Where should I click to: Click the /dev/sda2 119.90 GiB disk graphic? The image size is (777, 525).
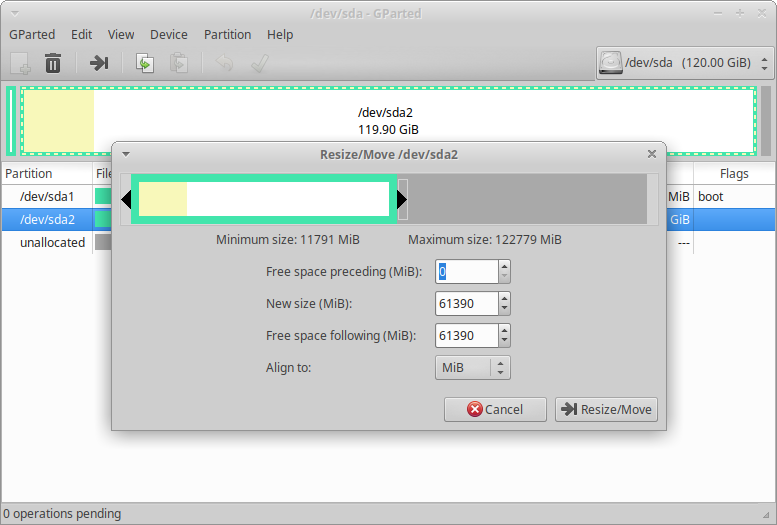coord(388,121)
